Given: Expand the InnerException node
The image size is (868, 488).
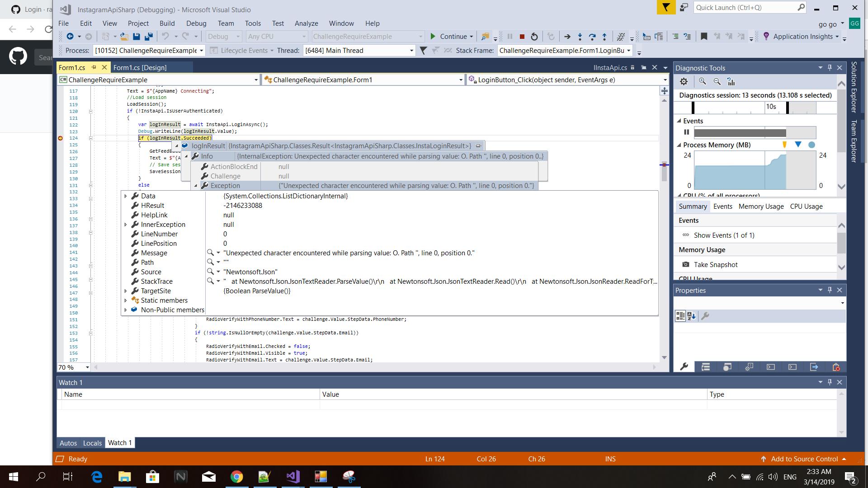Looking at the screenshot, I should (x=126, y=225).
